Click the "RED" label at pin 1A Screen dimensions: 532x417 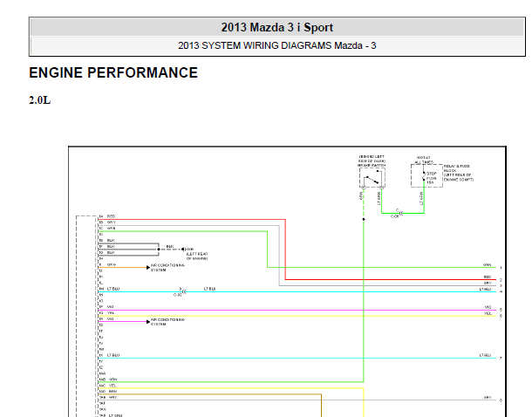pyautogui.click(x=111, y=216)
